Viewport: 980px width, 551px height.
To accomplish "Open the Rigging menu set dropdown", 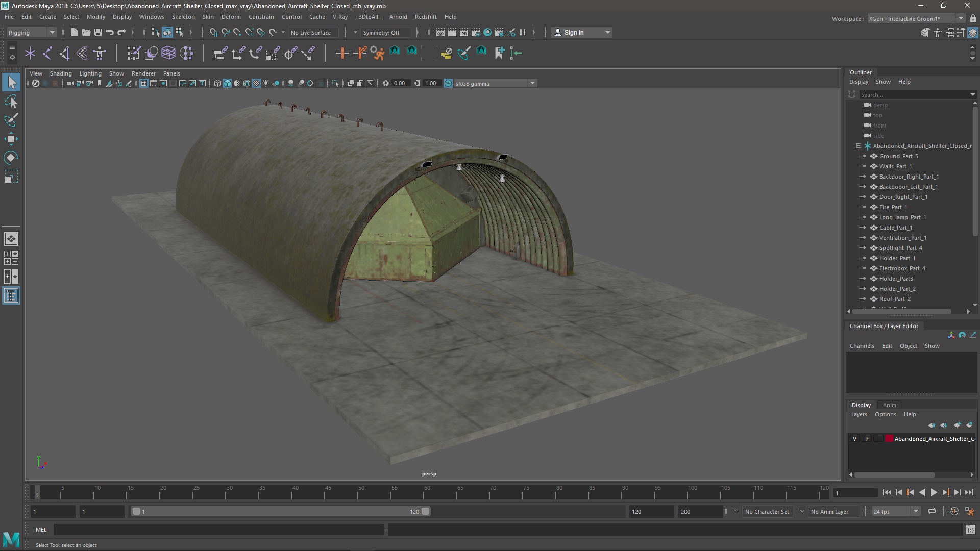I will click(x=31, y=32).
